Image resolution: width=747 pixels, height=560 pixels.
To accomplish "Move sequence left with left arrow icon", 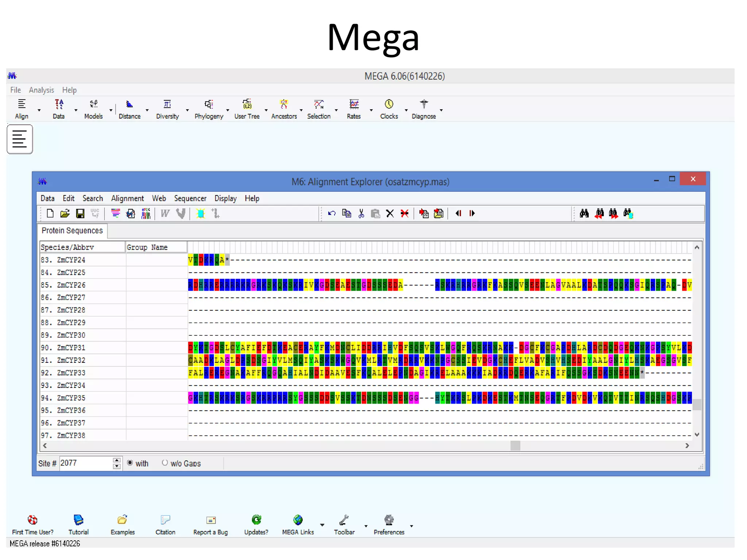I will (459, 213).
